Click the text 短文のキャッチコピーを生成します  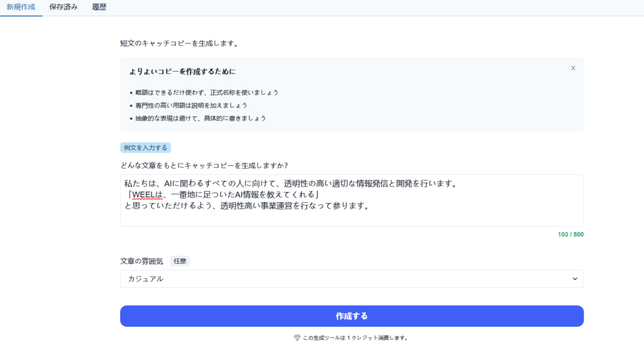(x=179, y=43)
